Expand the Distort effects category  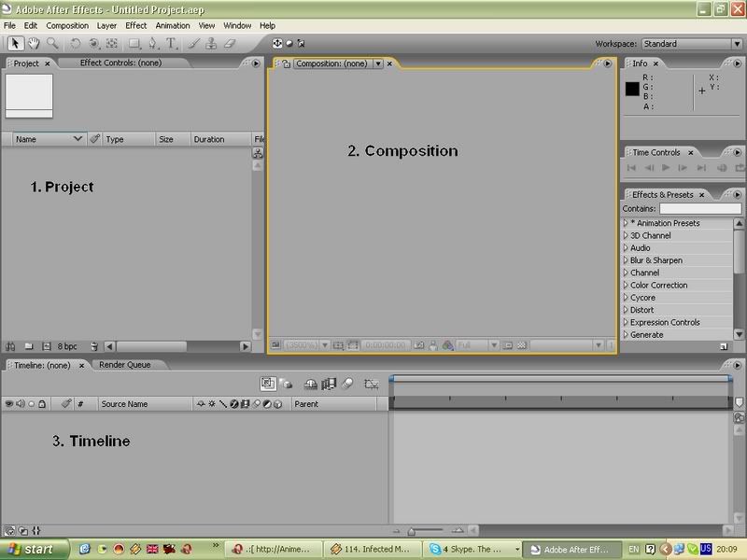point(626,310)
